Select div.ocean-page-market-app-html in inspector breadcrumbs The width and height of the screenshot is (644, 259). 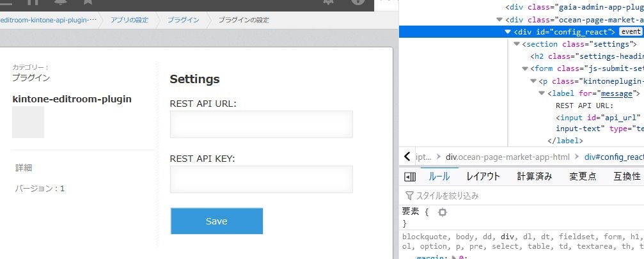508,157
